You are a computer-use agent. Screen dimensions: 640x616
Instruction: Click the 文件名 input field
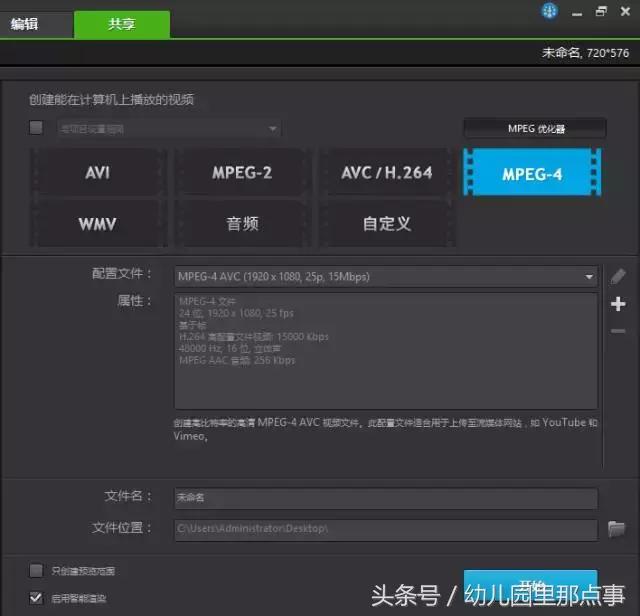click(x=386, y=498)
